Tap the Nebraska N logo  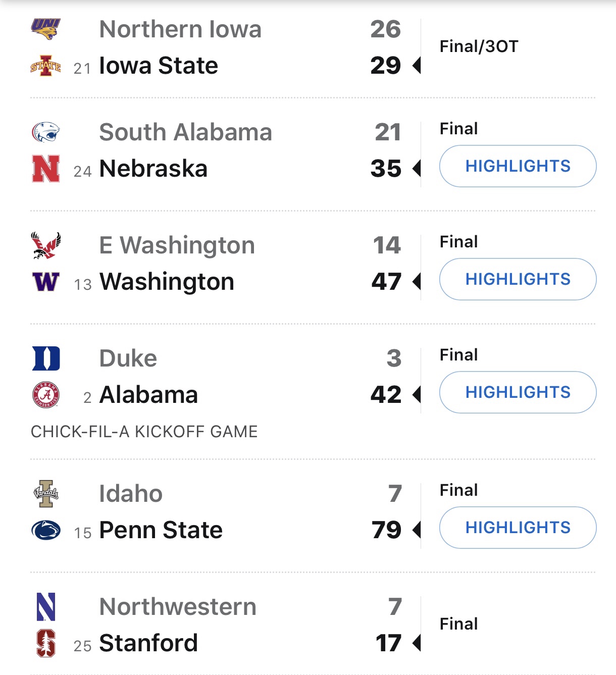(x=46, y=169)
